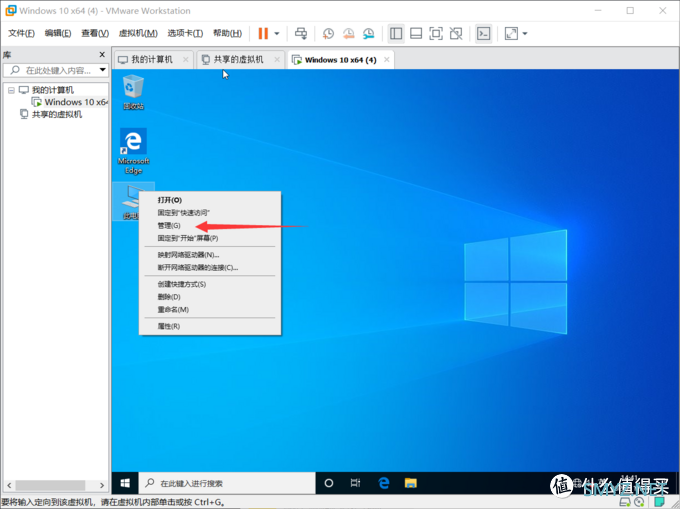Click the Recycle Bin desktop icon
The width and height of the screenshot is (680, 509).
[133, 92]
